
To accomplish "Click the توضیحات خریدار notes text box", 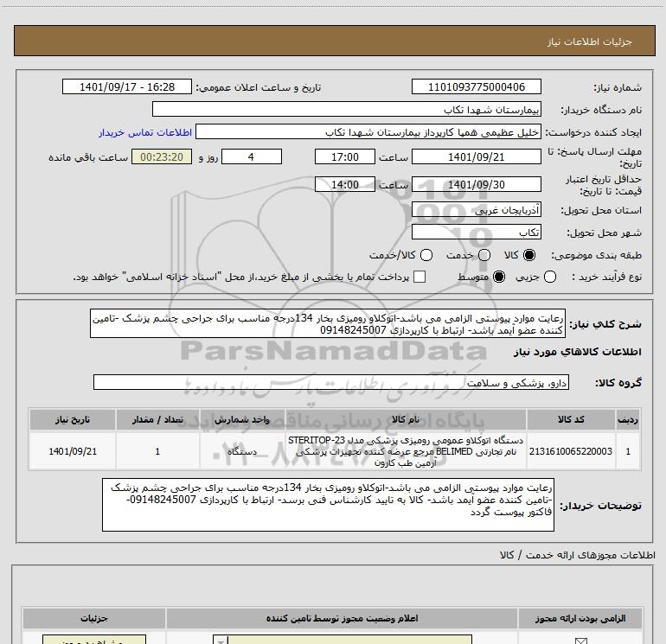I will click(x=328, y=505).
